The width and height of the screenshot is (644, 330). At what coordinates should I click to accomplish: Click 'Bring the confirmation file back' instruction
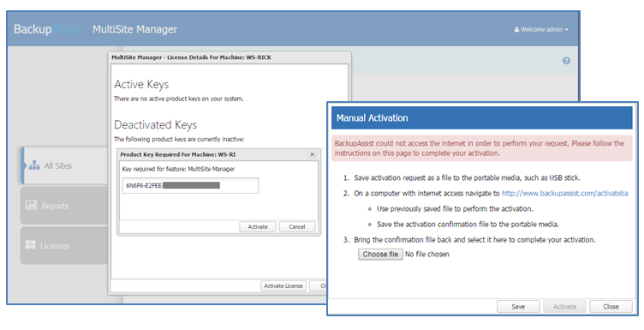tap(474, 240)
